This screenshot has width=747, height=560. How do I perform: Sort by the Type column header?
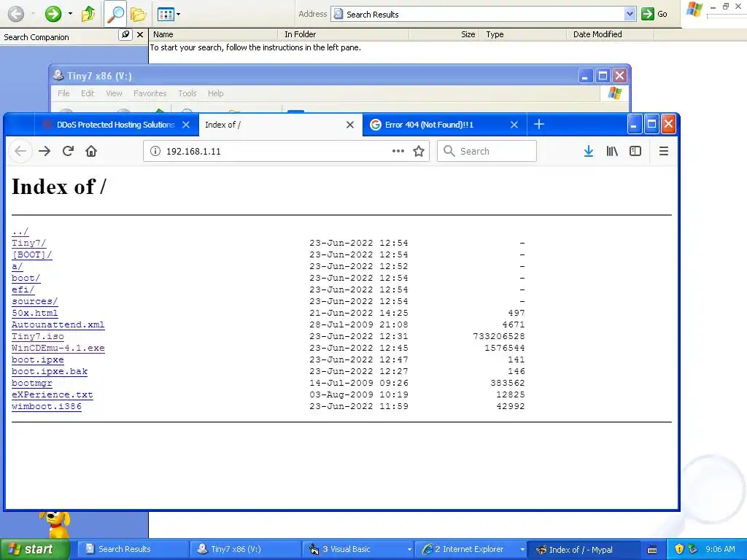click(524, 34)
